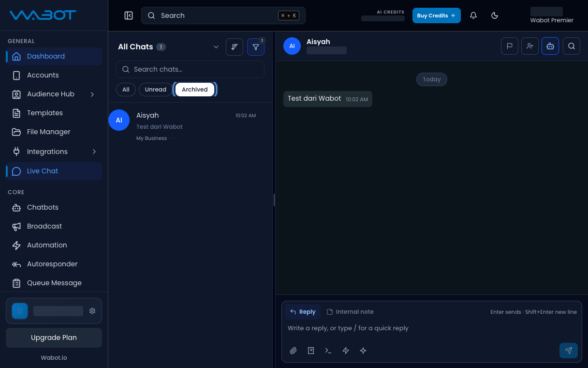Click the Wabot Premier profile
Screen dimensions: 588x368
pyautogui.click(x=552, y=15)
